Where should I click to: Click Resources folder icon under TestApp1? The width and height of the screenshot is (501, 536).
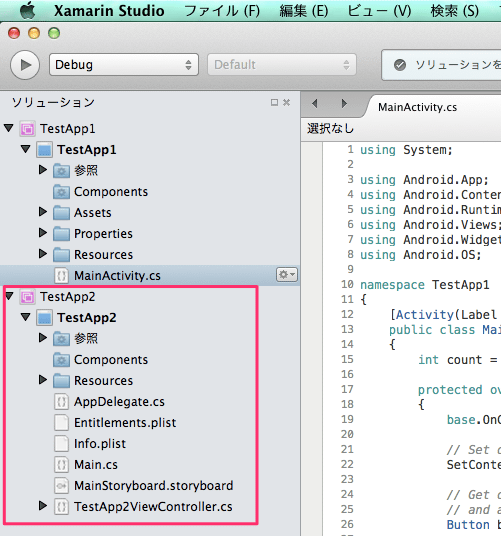tap(62, 255)
